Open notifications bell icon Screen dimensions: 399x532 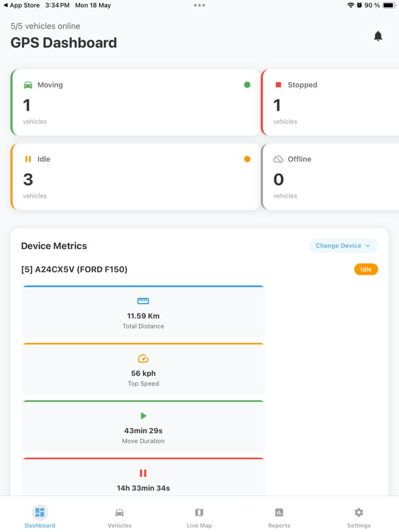[378, 36]
